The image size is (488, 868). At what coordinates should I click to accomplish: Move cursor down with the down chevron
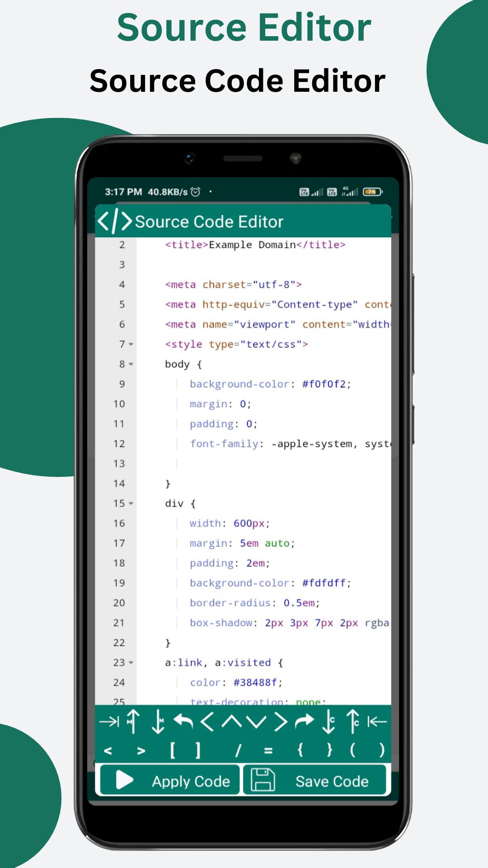pyautogui.click(x=256, y=722)
